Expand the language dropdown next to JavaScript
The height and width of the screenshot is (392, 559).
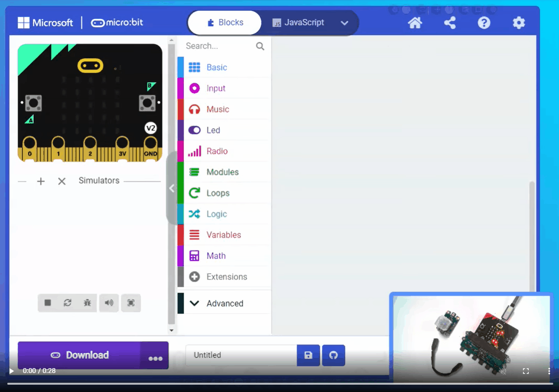click(345, 23)
